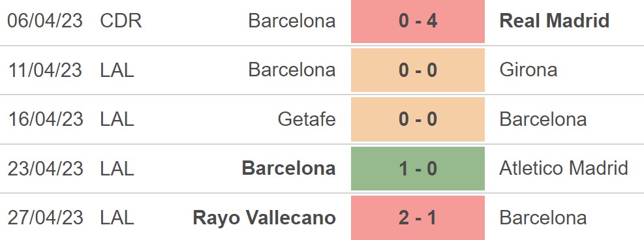The width and height of the screenshot is (644, 240).
Task: Click Barcelona in the 27/04/23 row
Action: [543, 217]
